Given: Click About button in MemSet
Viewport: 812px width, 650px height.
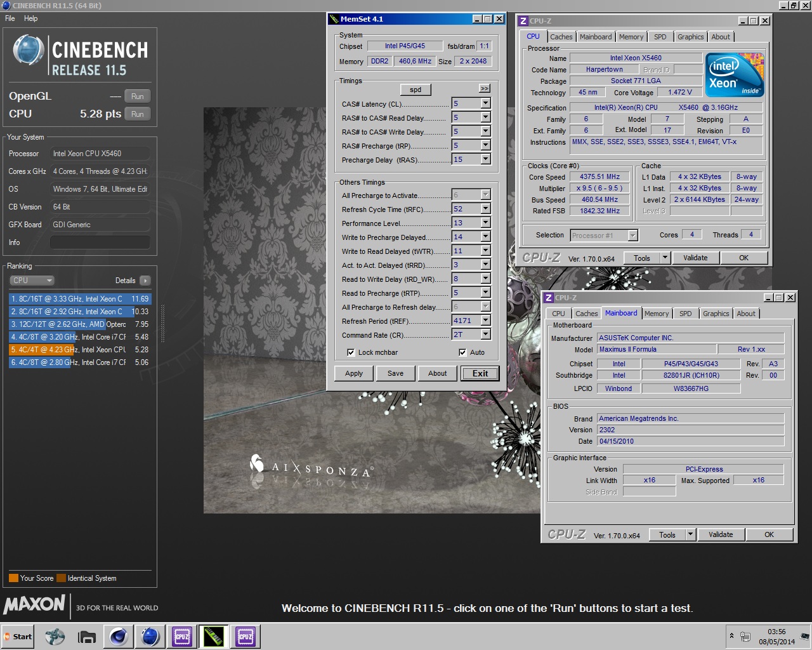Looking at the screenshot, I should (x=437, y=373).
